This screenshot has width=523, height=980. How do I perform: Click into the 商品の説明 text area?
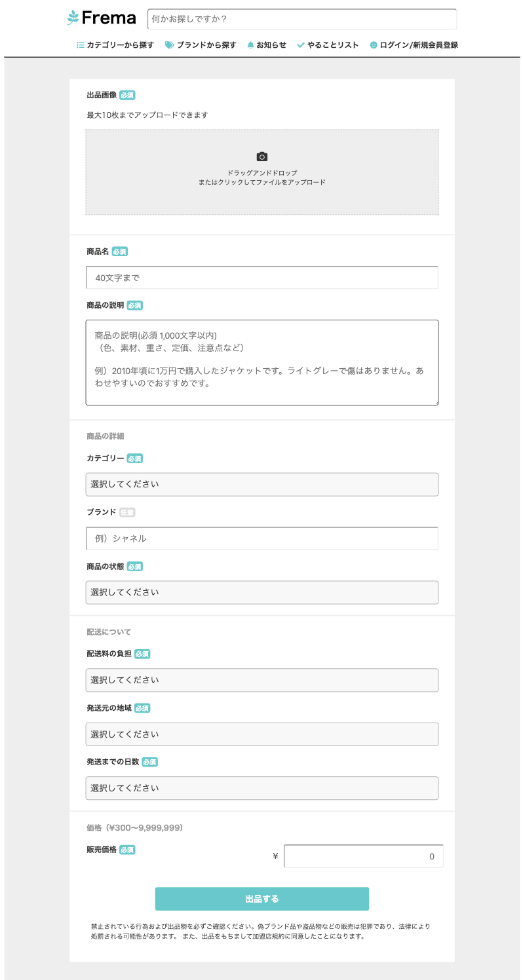(261, 362)
